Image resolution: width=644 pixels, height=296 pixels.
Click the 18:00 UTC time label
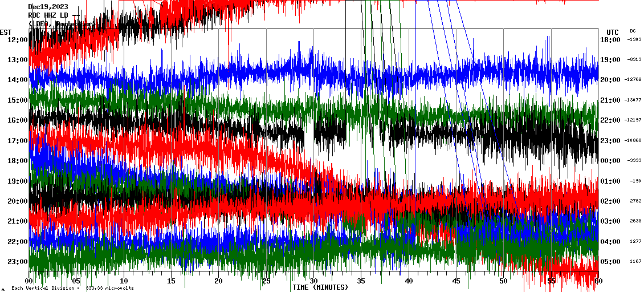click(611, 39)
